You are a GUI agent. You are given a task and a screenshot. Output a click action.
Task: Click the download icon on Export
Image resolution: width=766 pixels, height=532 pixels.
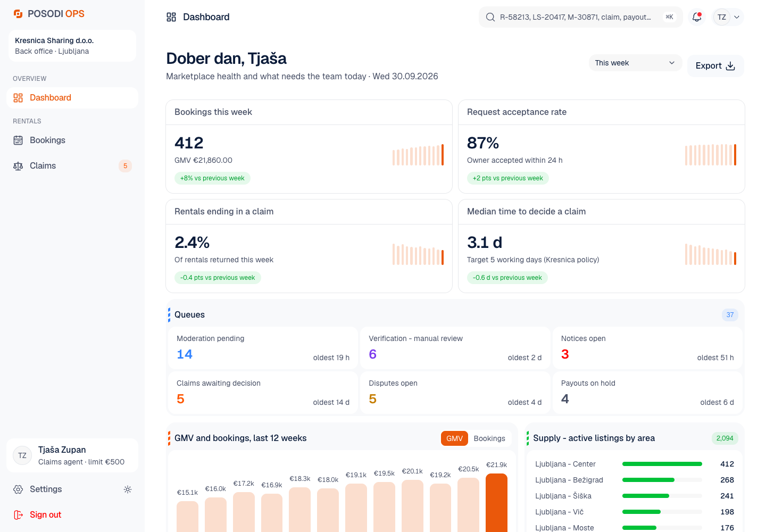[730, 66]
